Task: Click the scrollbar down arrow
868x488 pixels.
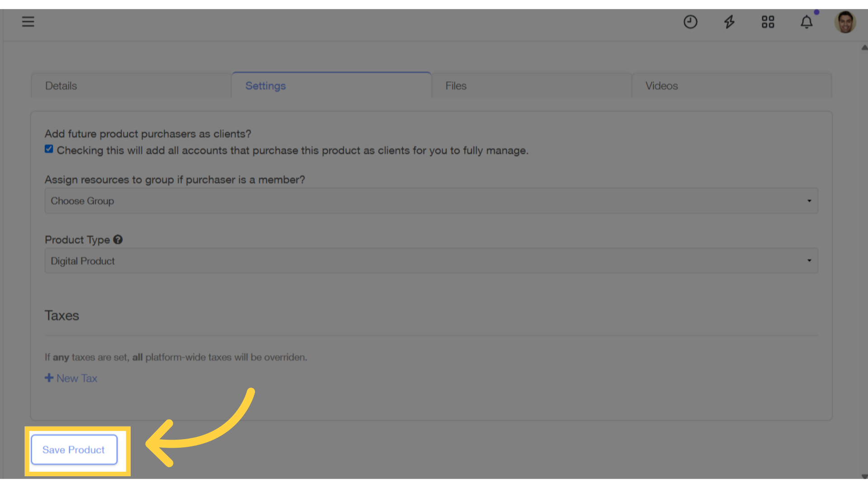Action: [864, 477]
